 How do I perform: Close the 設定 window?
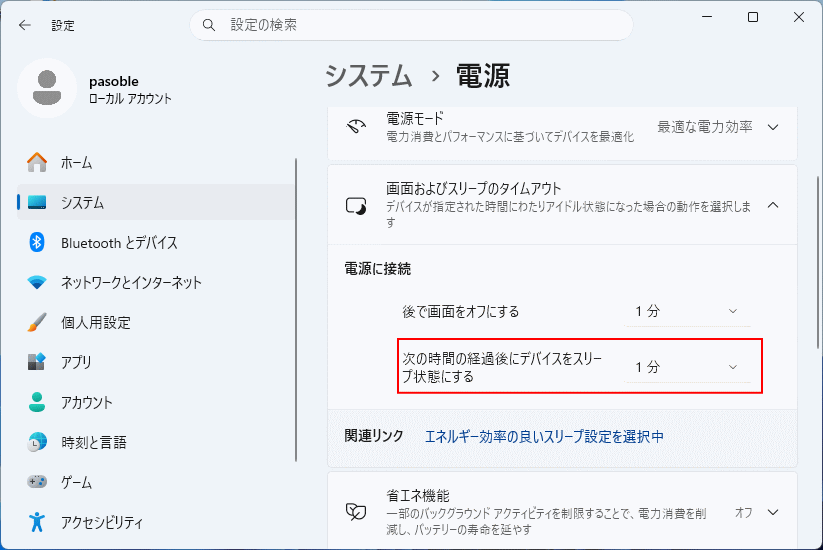coord(798,17)
